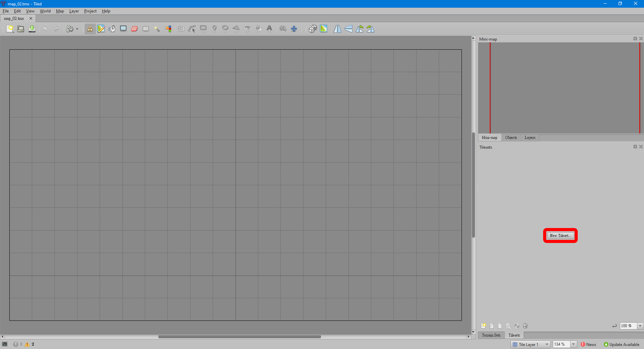The height and width of the screenshot is (349, 644).
Task: Activate the Eraser tool
Action: click(x=134, y=29)
